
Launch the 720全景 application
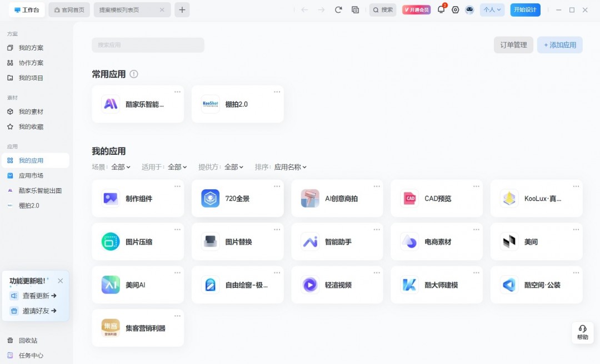(x=237, y=198)
